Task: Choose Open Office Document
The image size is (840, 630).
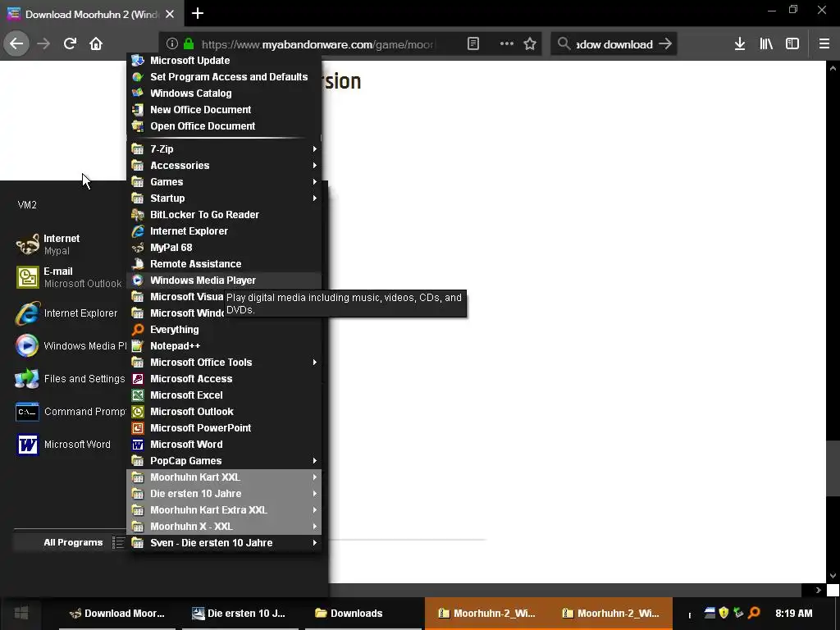Action: [224, 126]
